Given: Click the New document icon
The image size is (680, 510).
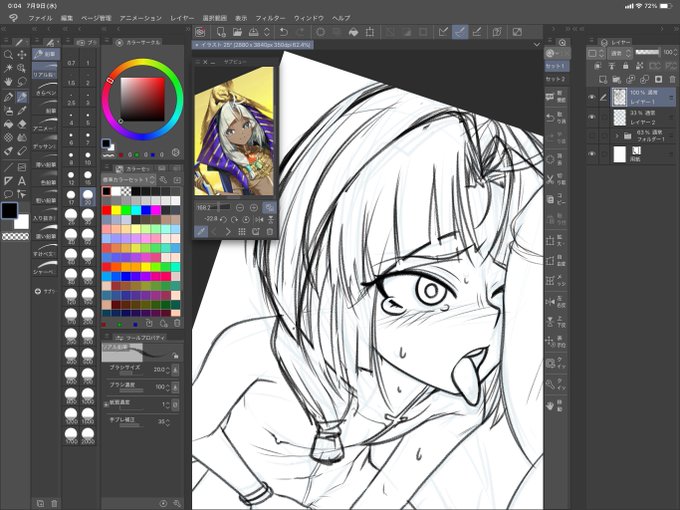Looking at the screenshot, I should click(221, 32).
